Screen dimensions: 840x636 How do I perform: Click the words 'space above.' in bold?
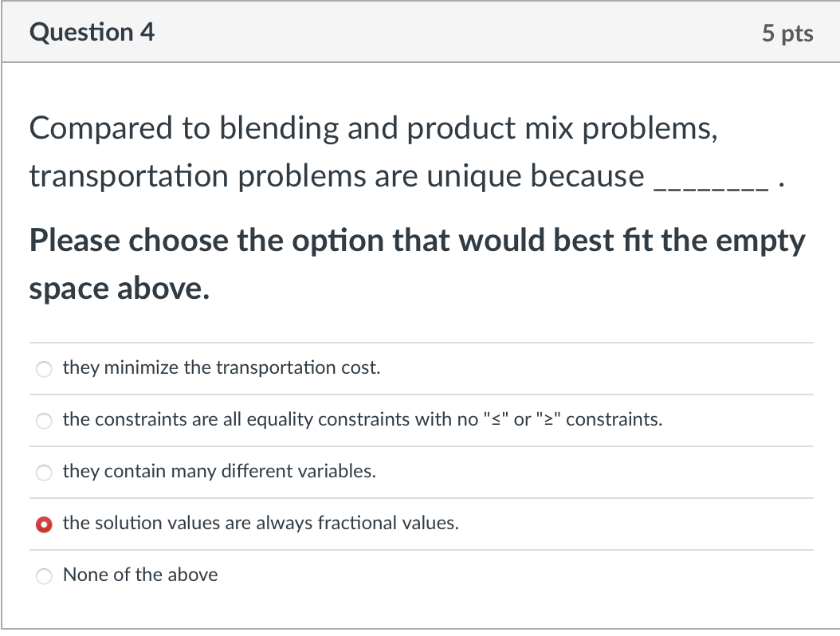click(x=120, y=289)
